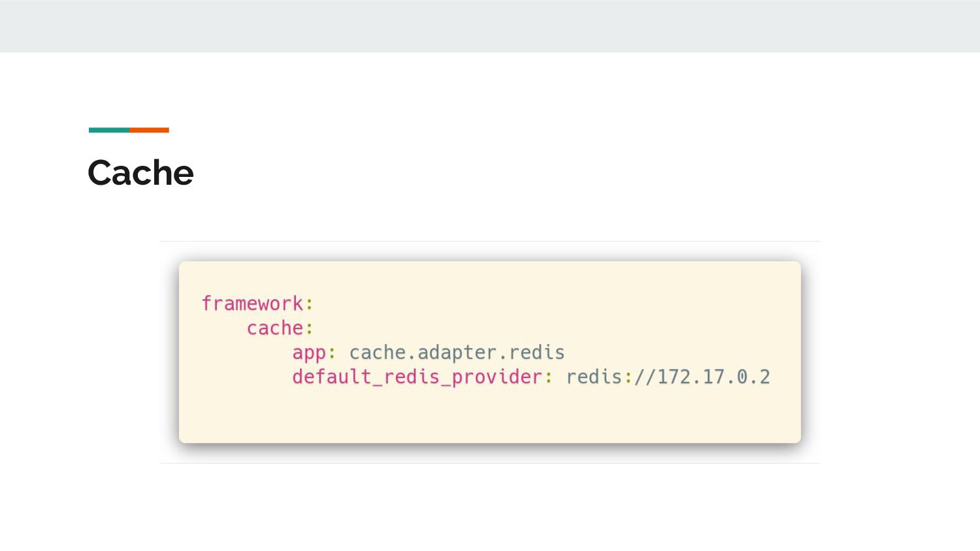Click the double slashes in the redis URL
This screenshot has height=551, width=980.
coord(645,377)
